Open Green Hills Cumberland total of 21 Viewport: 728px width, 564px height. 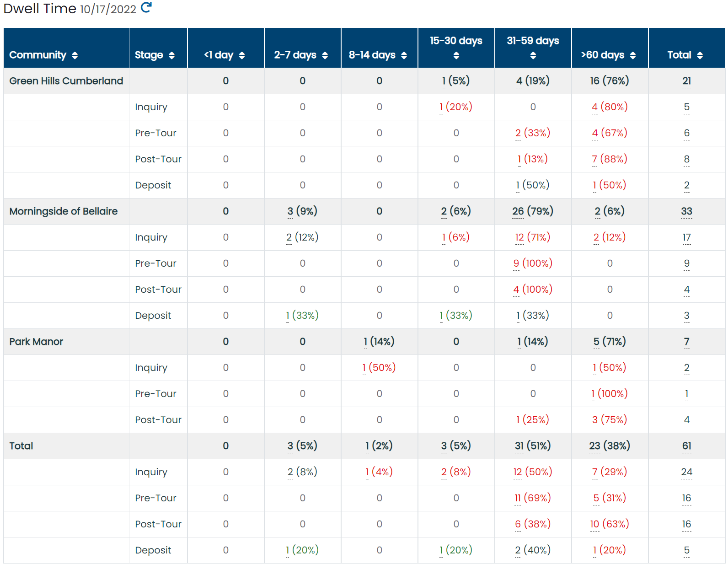[686, 81]
